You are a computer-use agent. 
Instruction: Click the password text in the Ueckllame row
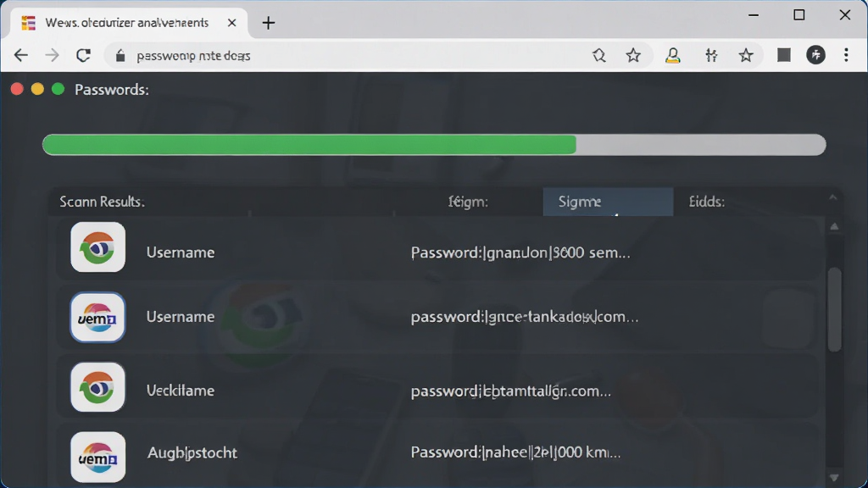pos(511,391)
